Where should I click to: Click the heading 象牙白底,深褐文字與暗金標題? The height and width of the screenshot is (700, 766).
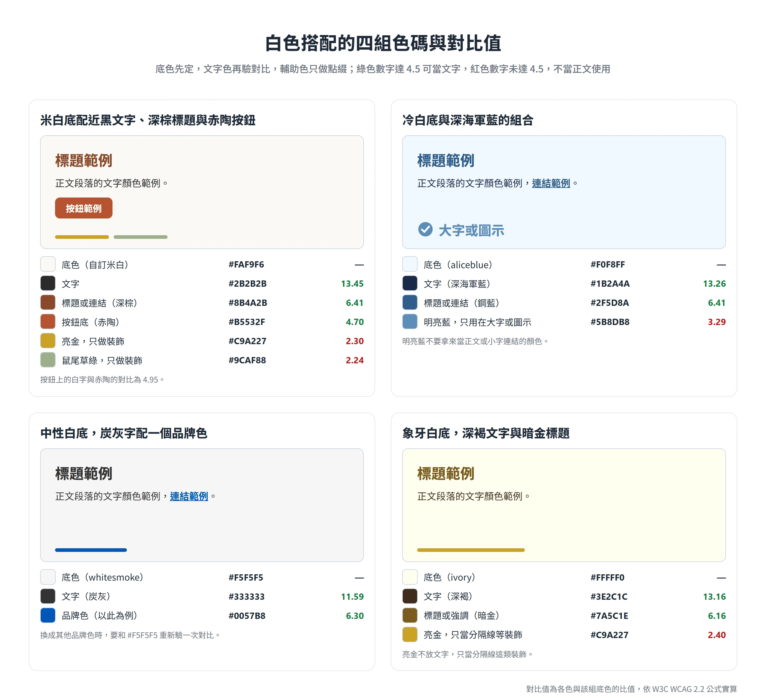click(x=486, y=433)
